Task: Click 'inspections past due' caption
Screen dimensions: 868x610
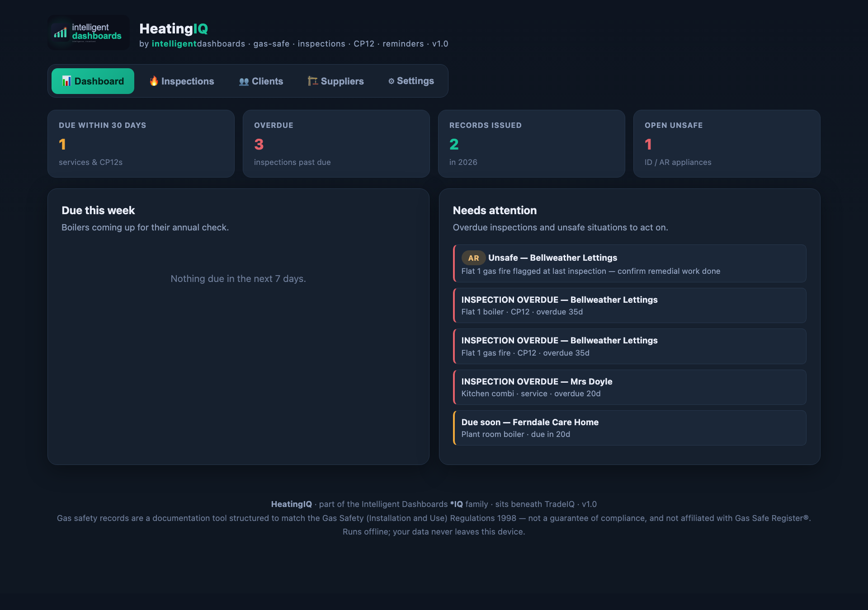Action: (x=292, y=162)
